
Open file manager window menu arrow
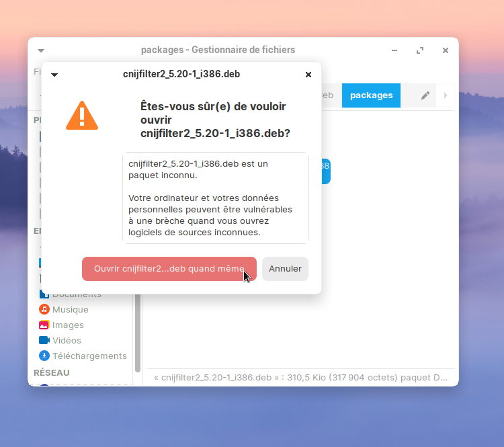41,50
